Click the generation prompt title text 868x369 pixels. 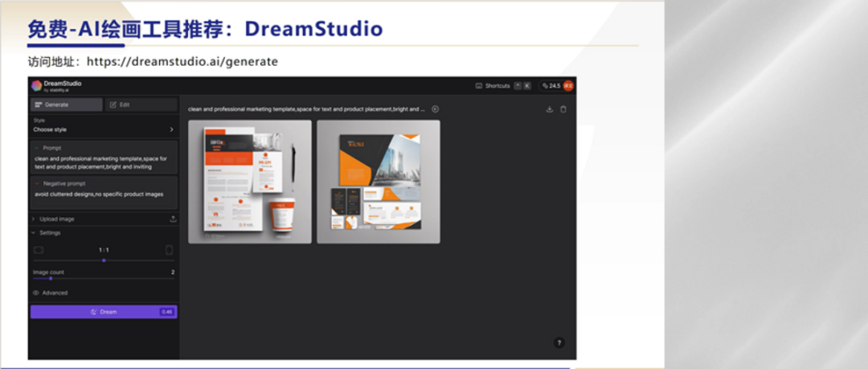coord(307,109)
